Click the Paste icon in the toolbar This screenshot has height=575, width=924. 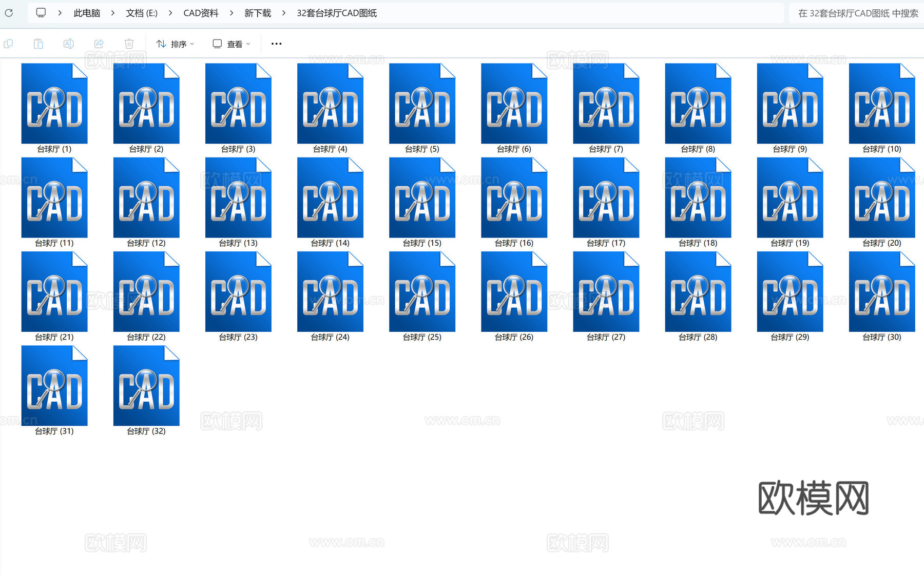[38, 44]
